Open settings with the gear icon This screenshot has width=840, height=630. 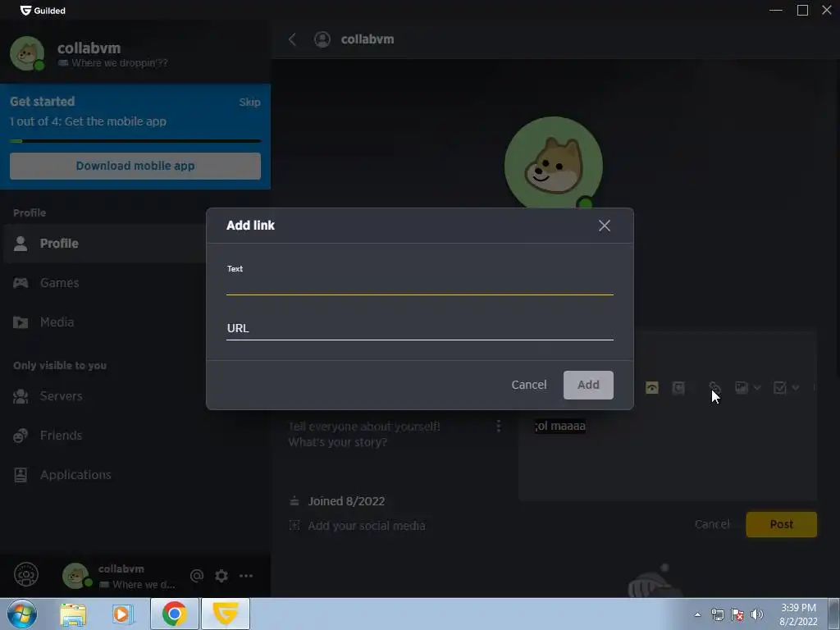[x=221, y=576]
